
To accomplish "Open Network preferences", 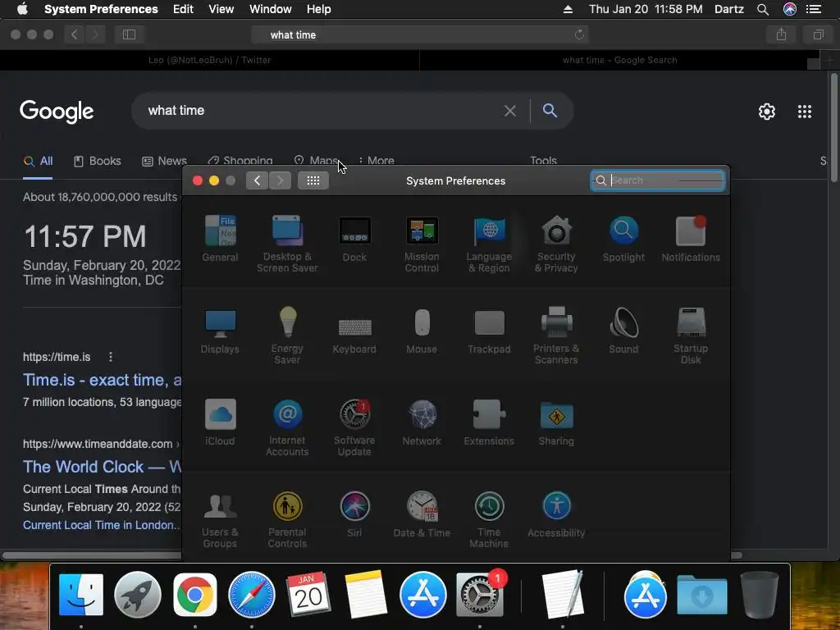I will pyautogui.click(x=422, y=422).
